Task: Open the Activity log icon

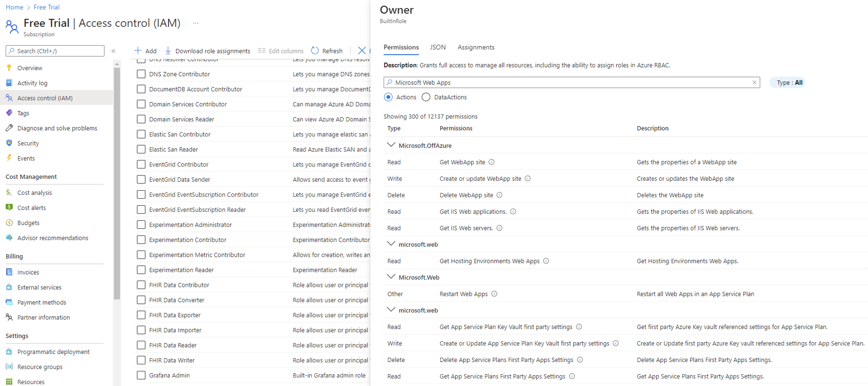Action: click(x=9, y=83)
